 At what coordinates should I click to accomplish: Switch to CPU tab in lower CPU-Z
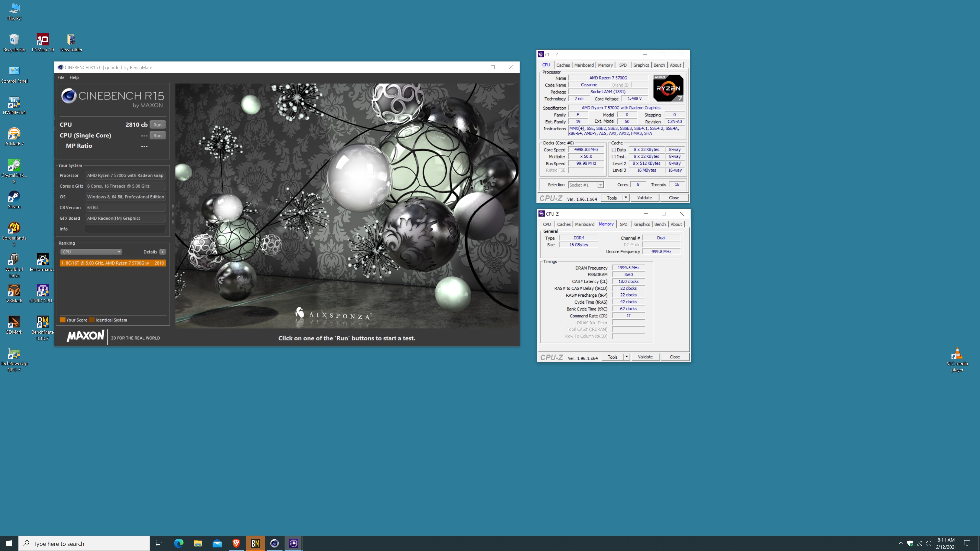547,224
